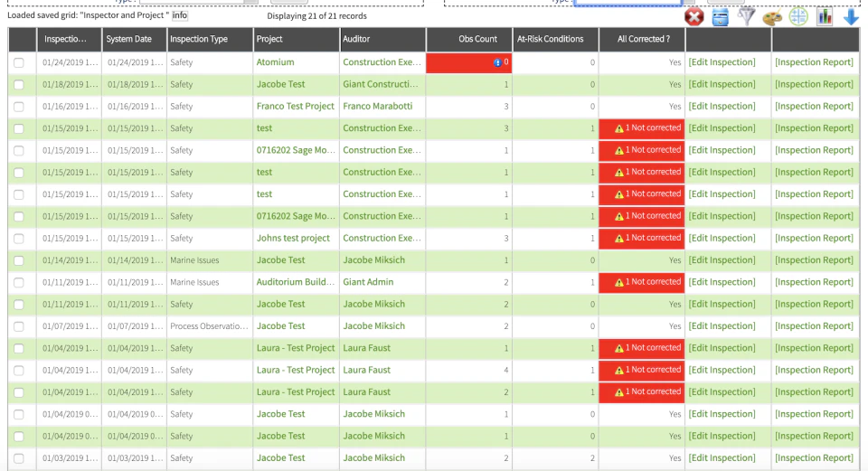Select the checkbox for the 01/18/2019 Jacobe Test row
This screenshot has height=471, width=868.
tap(19, 85)
